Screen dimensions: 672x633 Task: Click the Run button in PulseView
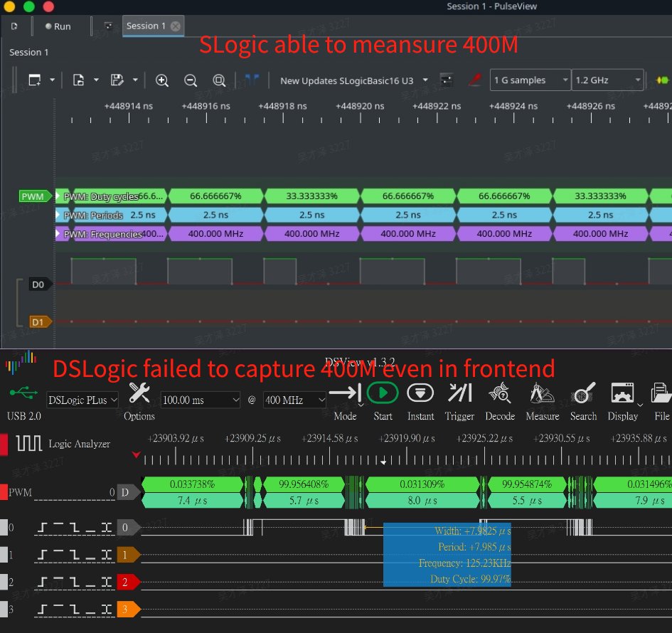pos(58,26)
